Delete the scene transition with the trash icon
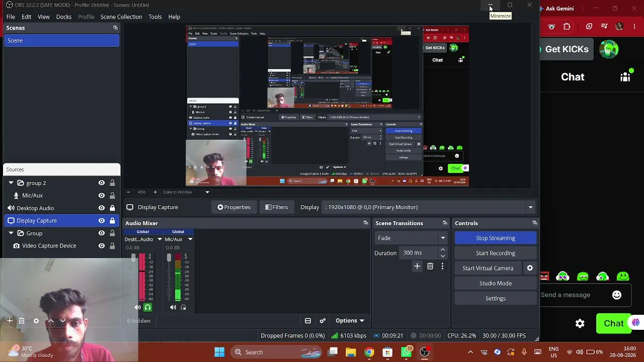 click(x=430, y=266)
